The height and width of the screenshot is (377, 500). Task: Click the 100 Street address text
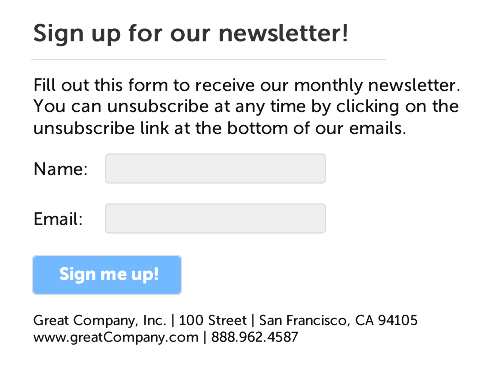coord(213,320)
